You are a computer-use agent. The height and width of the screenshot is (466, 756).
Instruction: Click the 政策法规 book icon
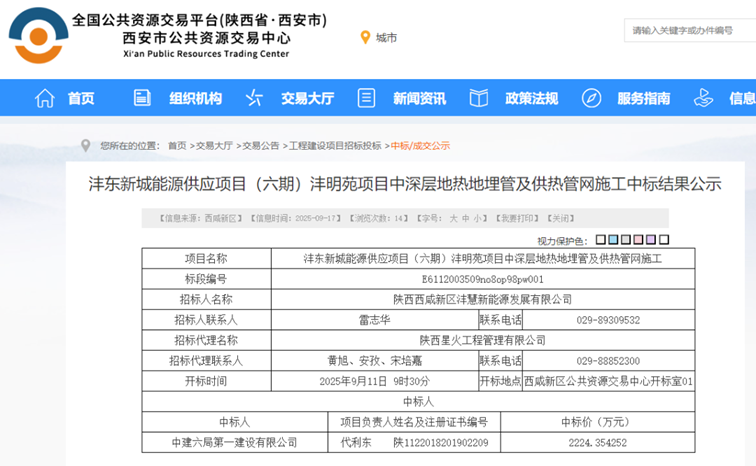[480, 98]
